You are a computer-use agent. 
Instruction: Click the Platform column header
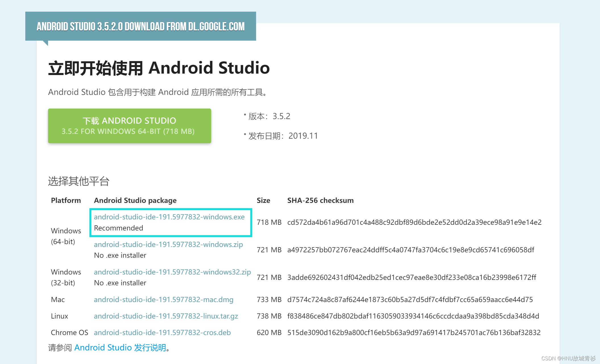66,200
